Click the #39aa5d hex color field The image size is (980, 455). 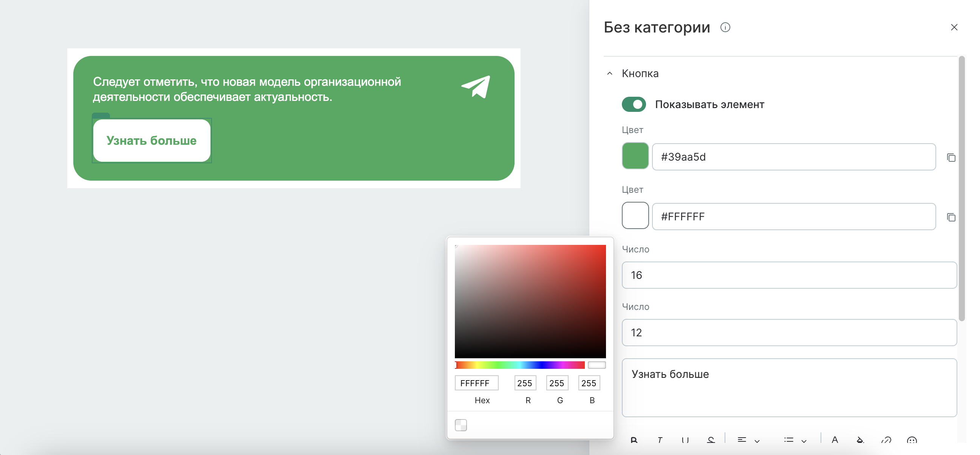[x=794, y=157]
